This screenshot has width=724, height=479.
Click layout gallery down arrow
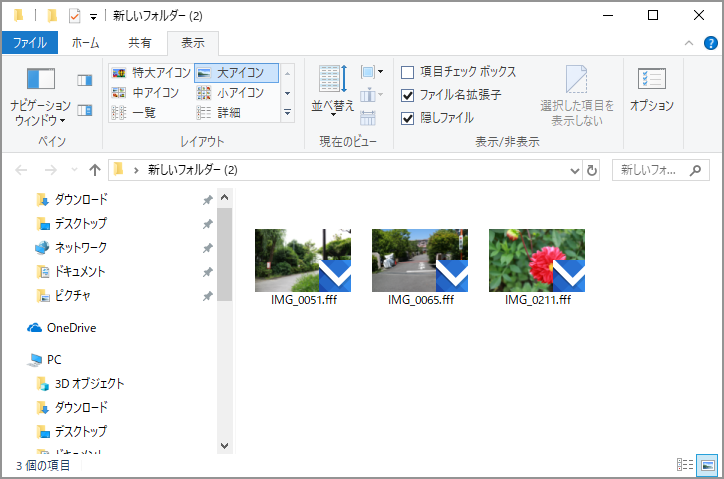287,93
